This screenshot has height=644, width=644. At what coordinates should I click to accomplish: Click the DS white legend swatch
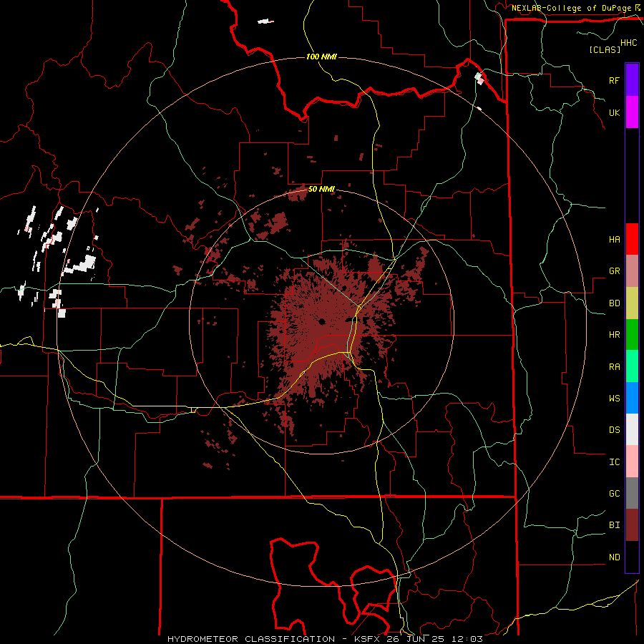coord(632,429)
